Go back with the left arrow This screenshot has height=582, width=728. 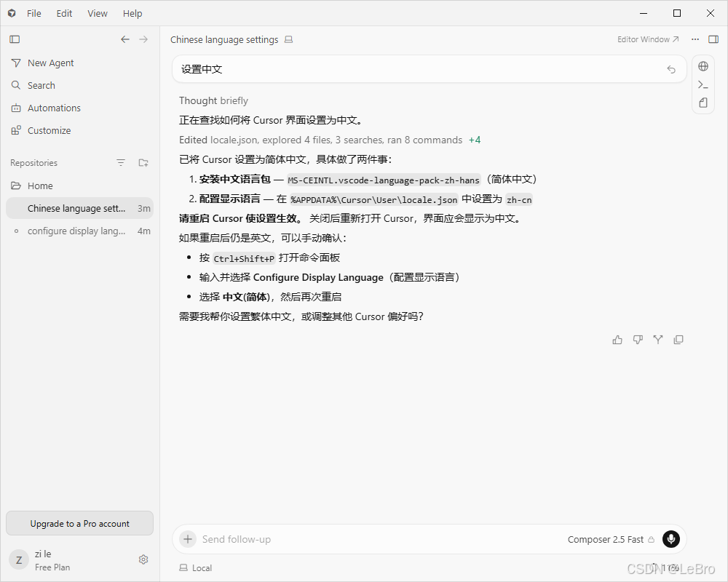pos(125,39)
